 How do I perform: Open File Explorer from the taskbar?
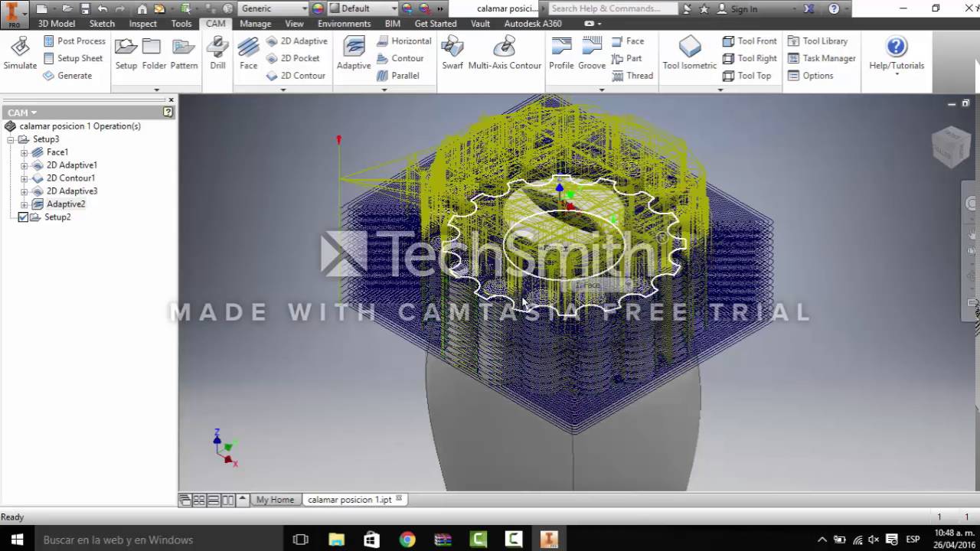click(336, 540)
